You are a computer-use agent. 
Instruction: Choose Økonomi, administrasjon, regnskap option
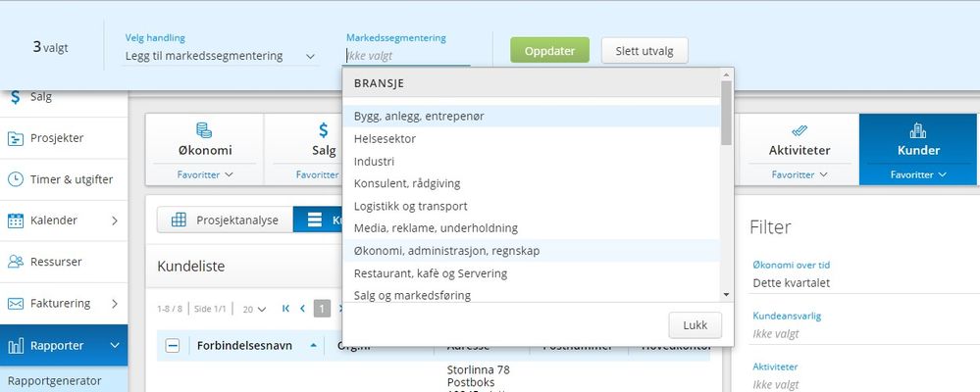532,251
